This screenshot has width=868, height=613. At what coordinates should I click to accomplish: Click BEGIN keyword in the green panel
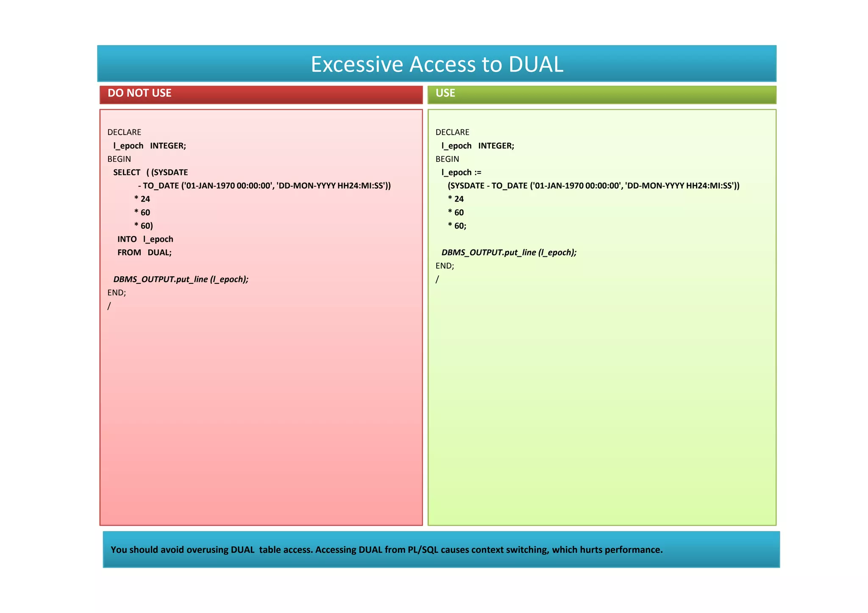[447, 159]
